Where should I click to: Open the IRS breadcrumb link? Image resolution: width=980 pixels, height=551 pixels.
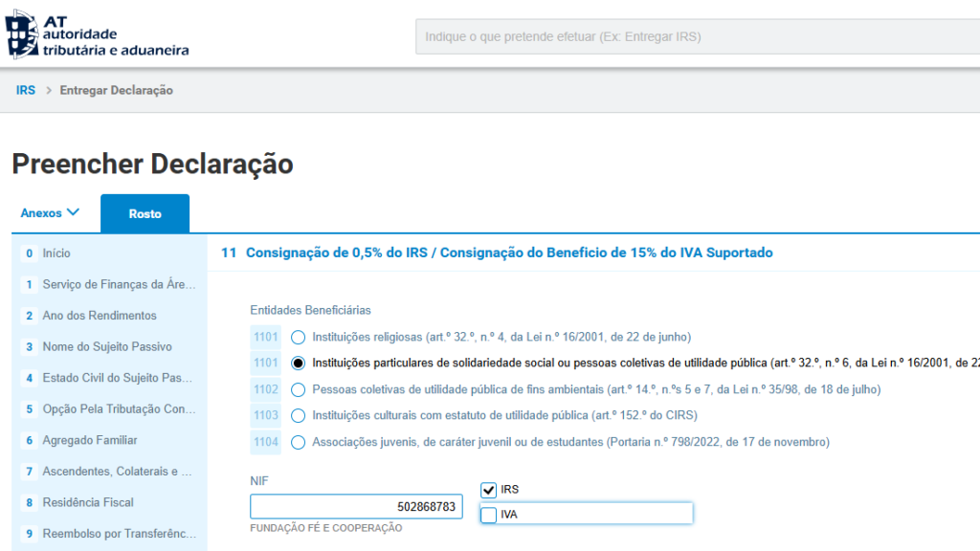[x=26, y=90]
